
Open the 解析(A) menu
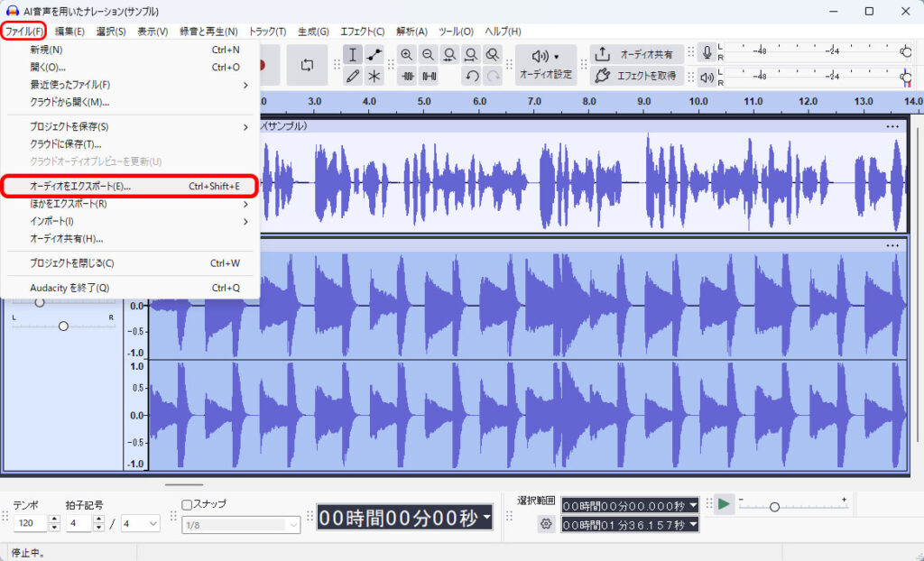click(x=411, y=32)
